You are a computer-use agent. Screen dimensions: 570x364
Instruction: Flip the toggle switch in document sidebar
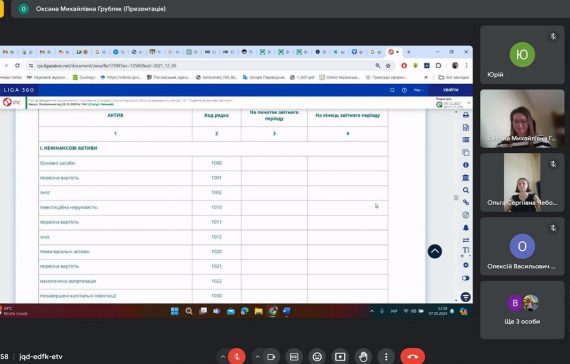(466, 278)
